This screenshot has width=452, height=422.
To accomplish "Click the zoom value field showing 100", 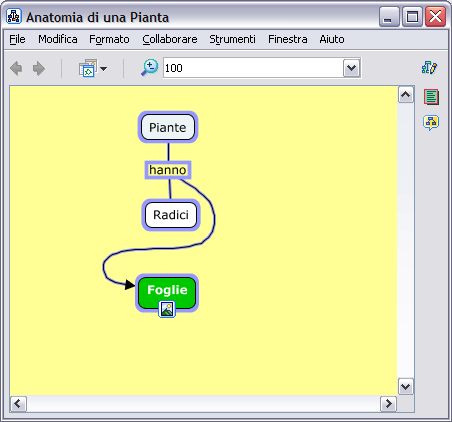I will pyautogui.click(x=253, y=68).
